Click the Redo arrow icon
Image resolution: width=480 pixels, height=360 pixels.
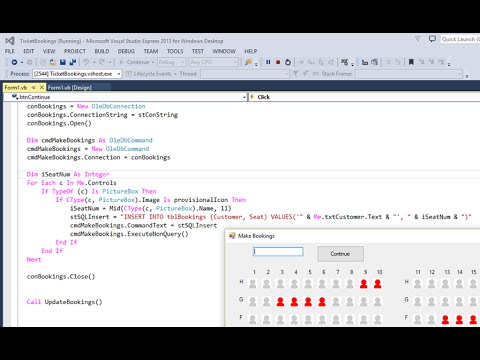point(102,62)
